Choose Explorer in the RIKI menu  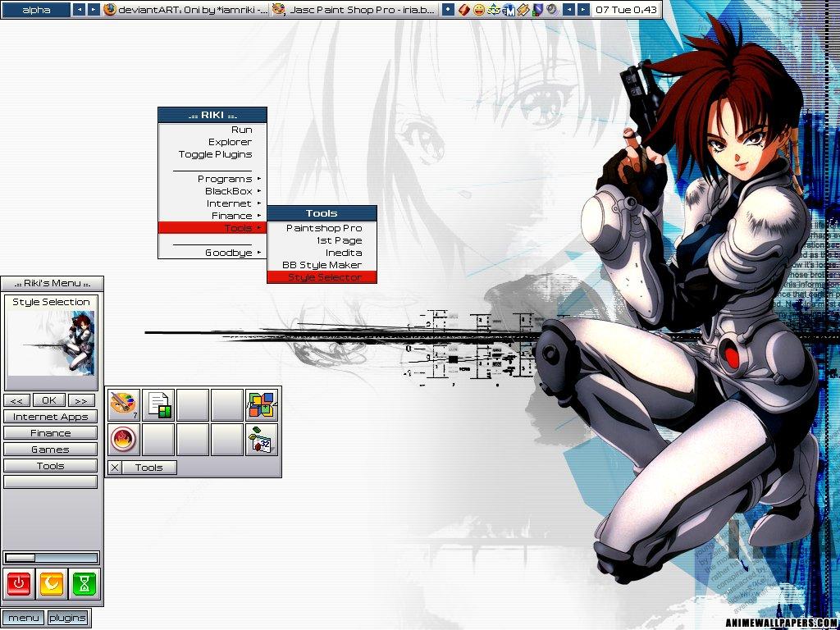tap(212, 142)
